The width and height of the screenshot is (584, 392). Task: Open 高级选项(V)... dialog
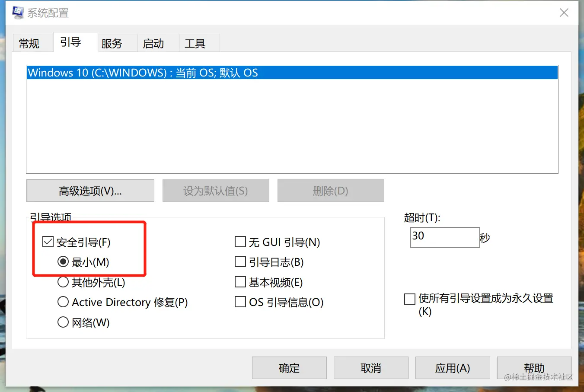tap(90, 191)
